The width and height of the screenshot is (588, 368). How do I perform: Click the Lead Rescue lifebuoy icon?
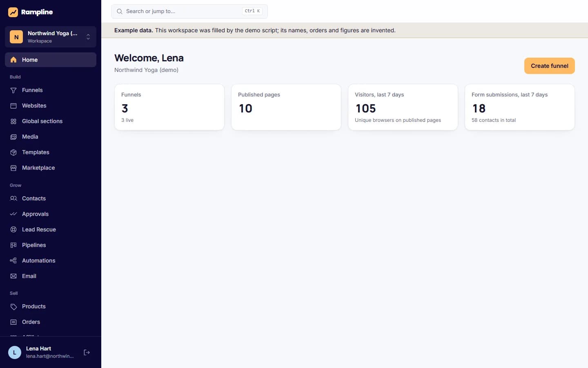[x=13, y=229]
